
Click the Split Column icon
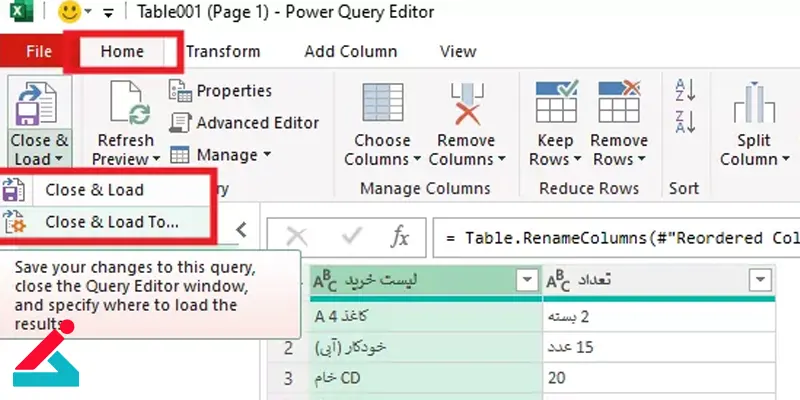coord(754,104)
